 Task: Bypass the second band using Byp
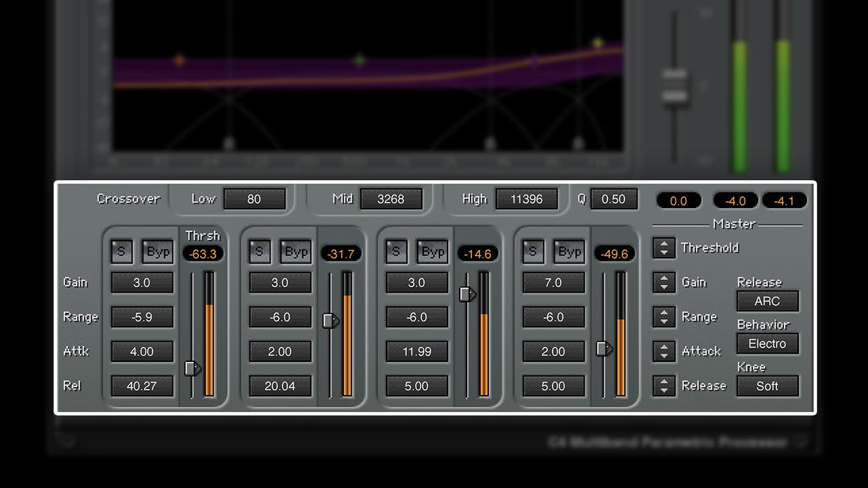coord(296,251)
